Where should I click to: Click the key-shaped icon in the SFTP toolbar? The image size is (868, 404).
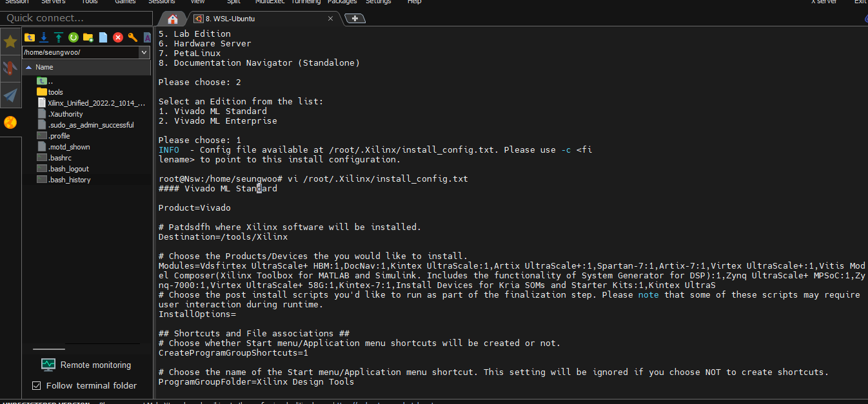click(x=133, y=37)
